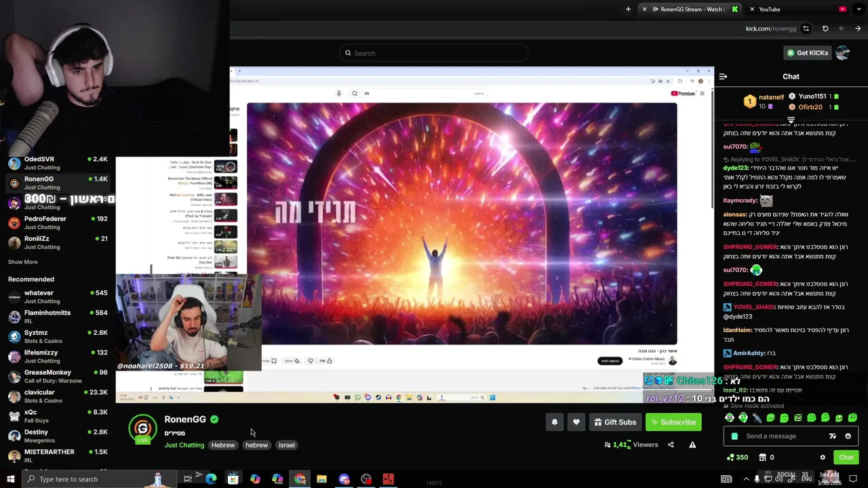868x488 pixels.
Task: Close the YouTube tab
Action: point(752,9)
